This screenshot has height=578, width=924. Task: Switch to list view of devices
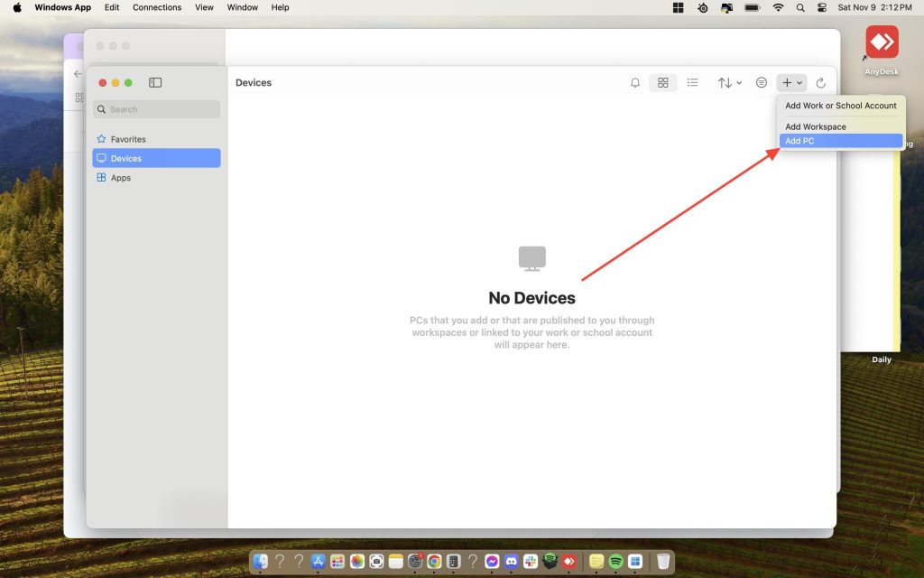click(x=692, y=82)
